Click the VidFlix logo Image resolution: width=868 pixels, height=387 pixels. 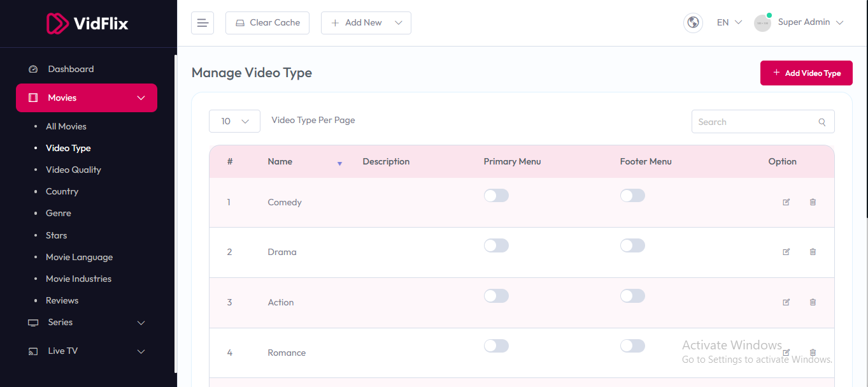[x=88, y=24]
